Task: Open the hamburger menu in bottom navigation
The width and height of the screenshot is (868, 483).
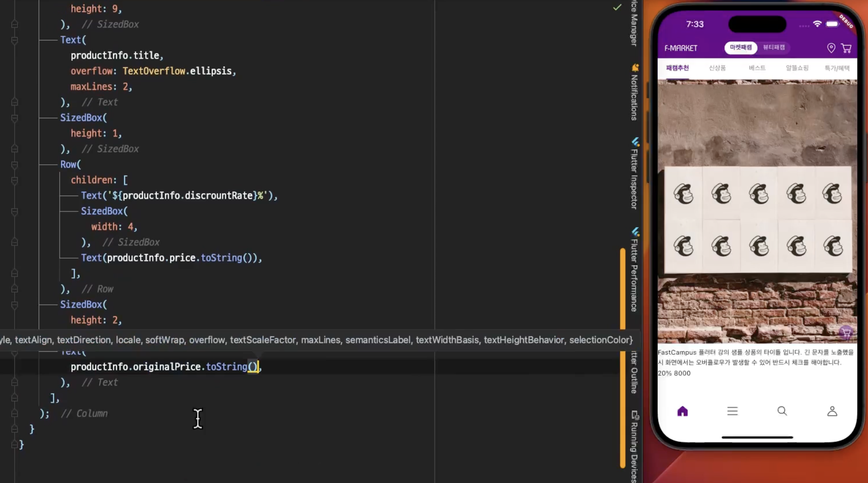Action: 732,411
